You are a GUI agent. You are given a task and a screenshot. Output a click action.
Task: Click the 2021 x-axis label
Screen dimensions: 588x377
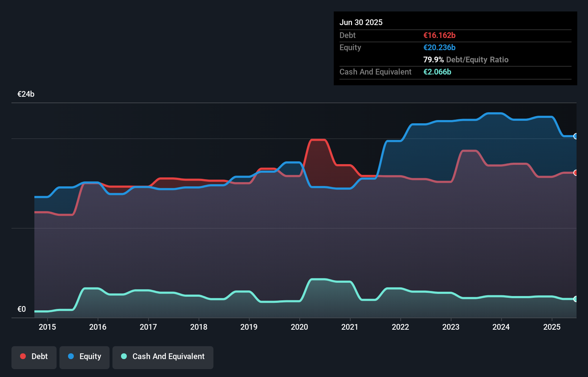(x=350, y=327)
